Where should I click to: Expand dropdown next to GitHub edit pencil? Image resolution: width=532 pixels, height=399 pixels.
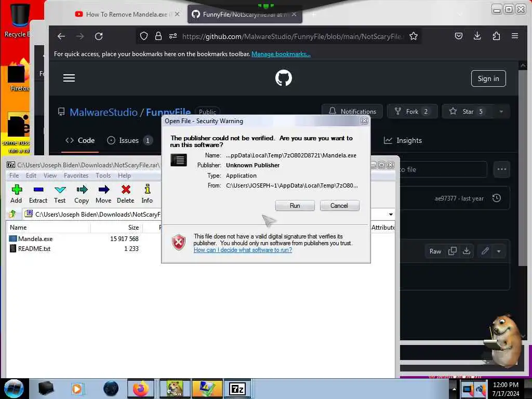coord(499,251)
